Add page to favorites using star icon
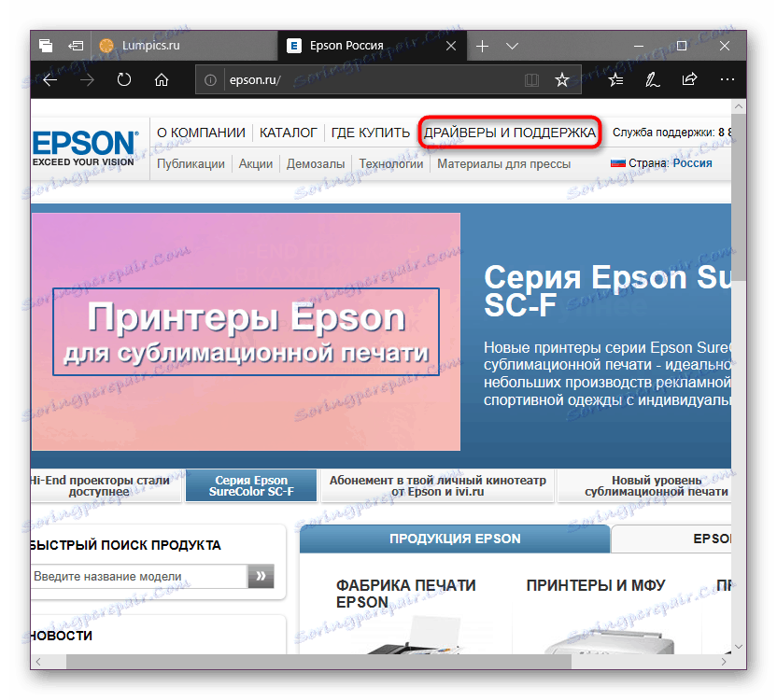The width and height of the screenshot is (777, 700). [x=562, y=79]
